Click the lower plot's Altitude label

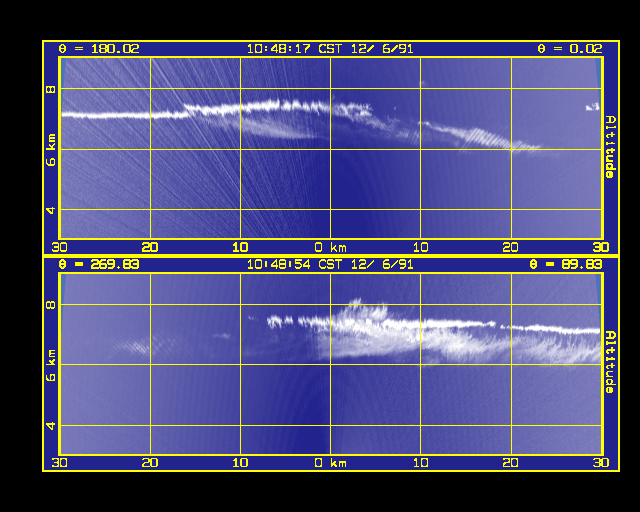point(610,362)
